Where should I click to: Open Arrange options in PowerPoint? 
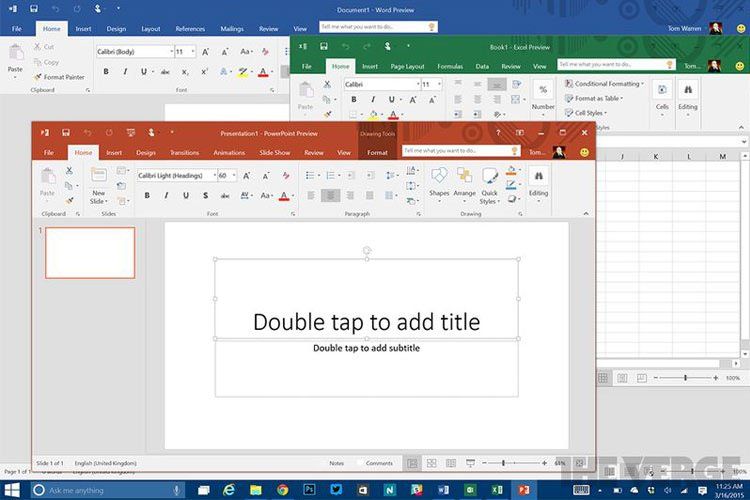(464, 186)
